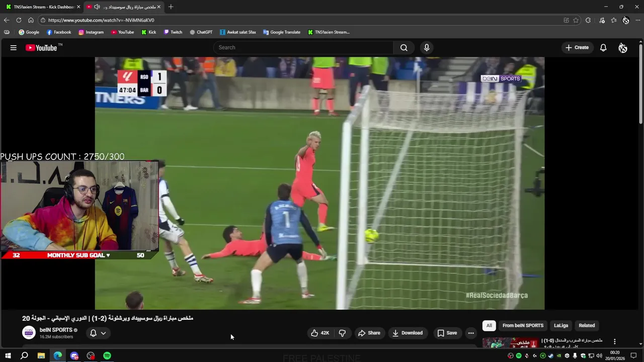Viewport: 644px width, 362px height.
Task: Save the video to a playlist
Action: [447, 333]
